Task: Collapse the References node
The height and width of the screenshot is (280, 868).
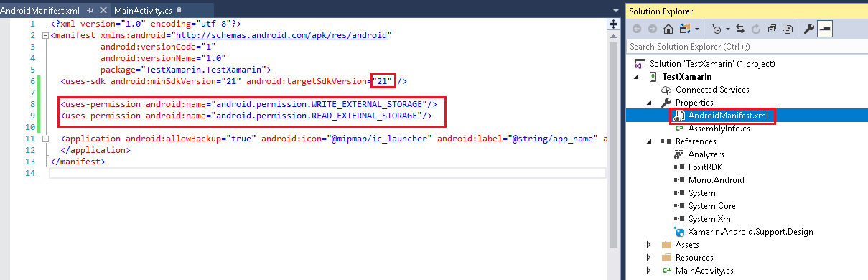Action: pyautogui.click(x=649, y=141)
